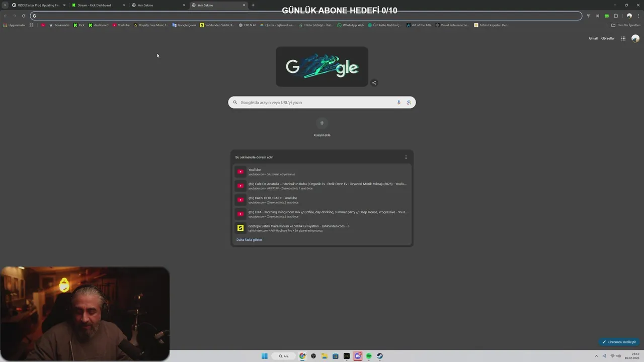
Task: Reload the page
Action: (x=23, y=16)
